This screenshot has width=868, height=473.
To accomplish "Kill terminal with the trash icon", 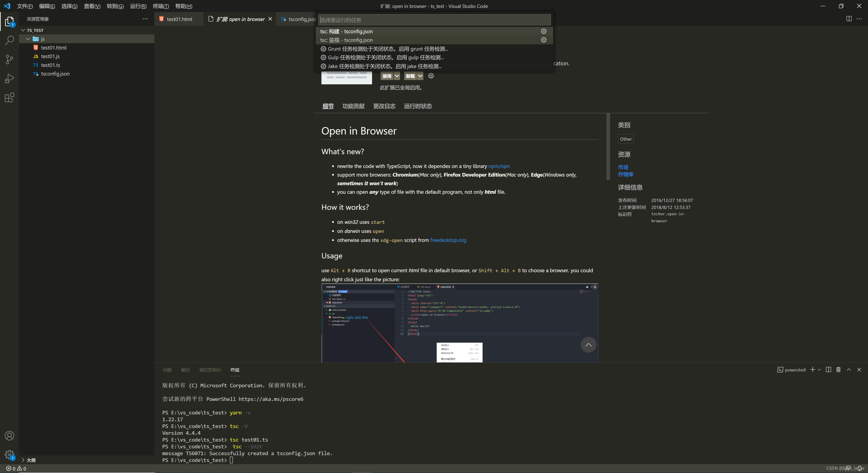I will [x=838, y=370].
